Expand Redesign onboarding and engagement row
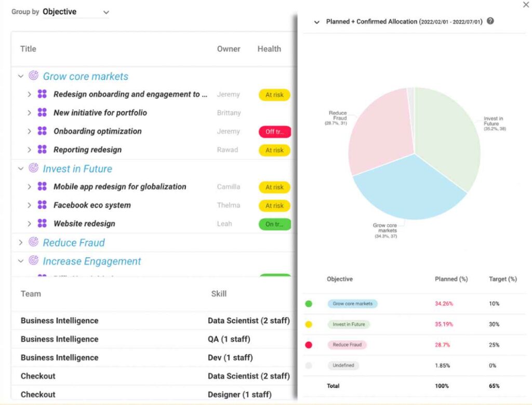This screenshot has height=405, width=532. point(29,95)
